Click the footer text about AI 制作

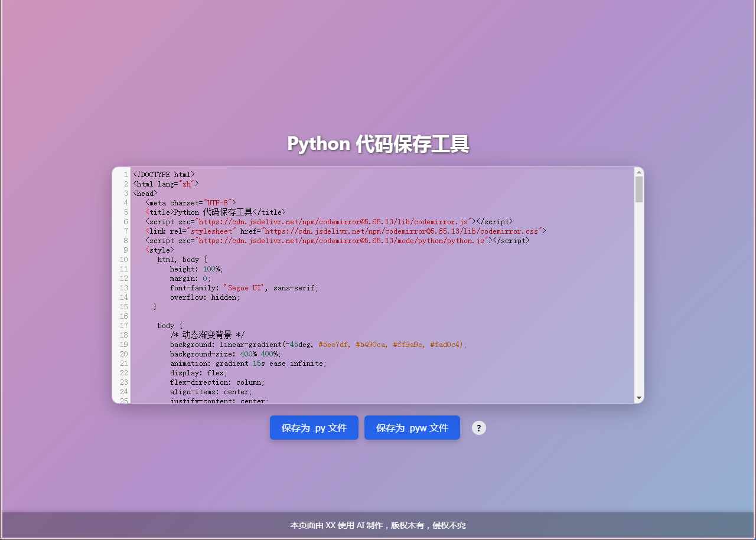pyautogui.click(x=378, y=525)
